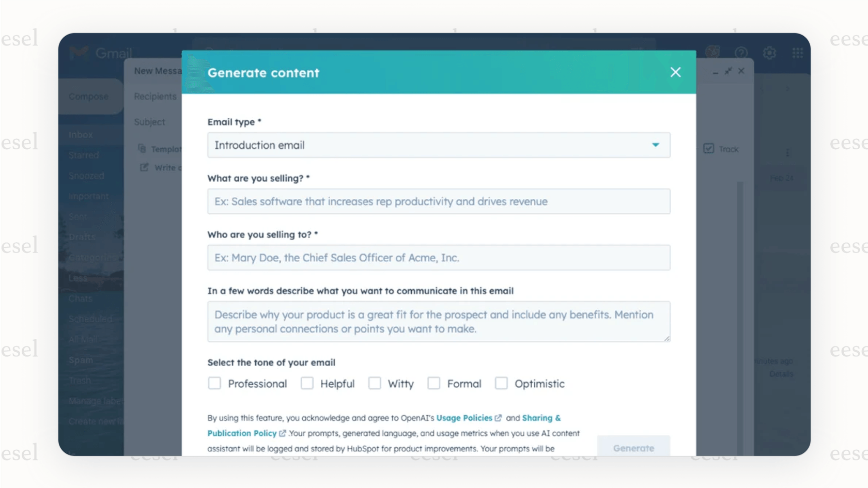Collapse the Less section in the sidebar

click(x=79, y=278)
